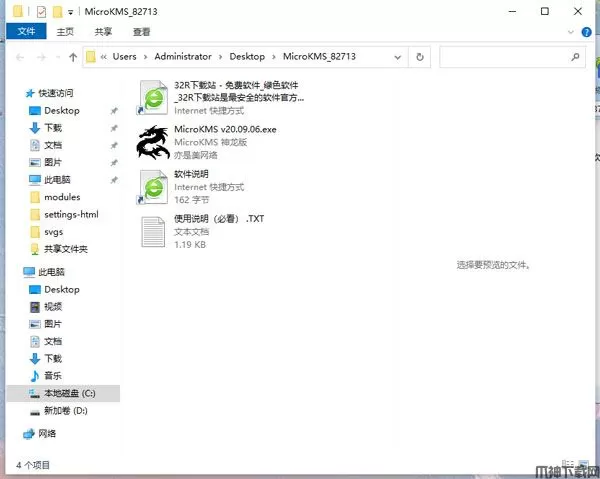Expand the chevron after Desktop breadcrumb
600x479 pixels.
[x=274, y=57]
